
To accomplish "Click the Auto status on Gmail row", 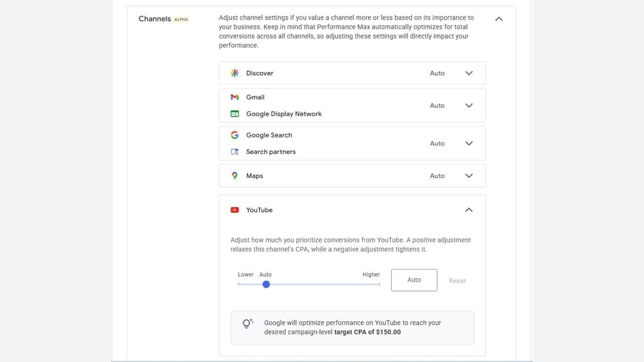I will pos(437,106).
